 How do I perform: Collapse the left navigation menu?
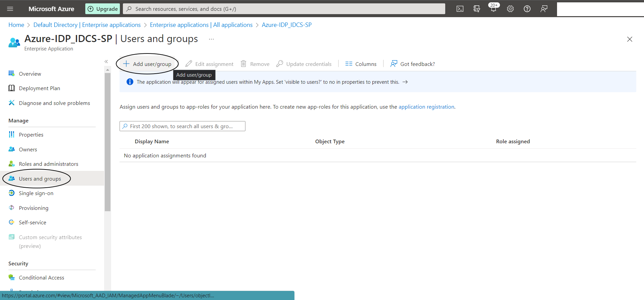(x=106, y=62)
